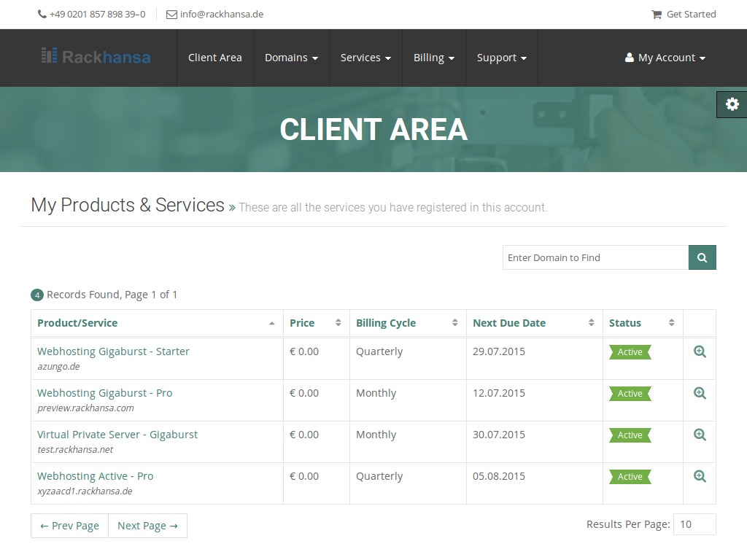Click the € 0.00 price for preview.rackhansa.com
This screenshot has width=747, height=560.
(x=304, y=393)
